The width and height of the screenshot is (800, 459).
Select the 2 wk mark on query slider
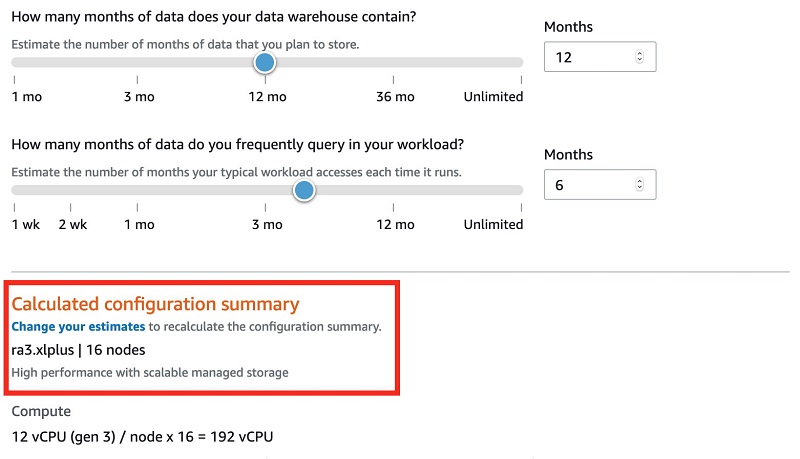[x=72, y=224]
